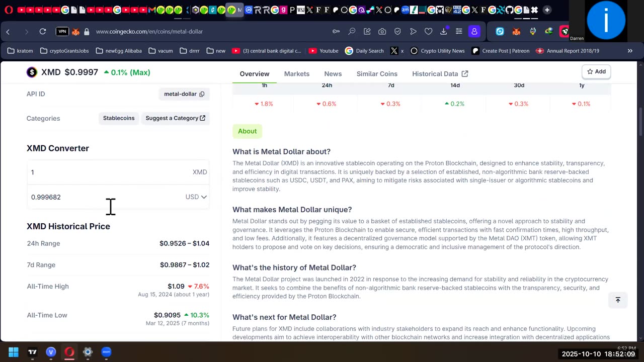644x362 pixels.
Task: Reload the CoinGecko page
Action: pyautogui.click(x=43, y=32)
